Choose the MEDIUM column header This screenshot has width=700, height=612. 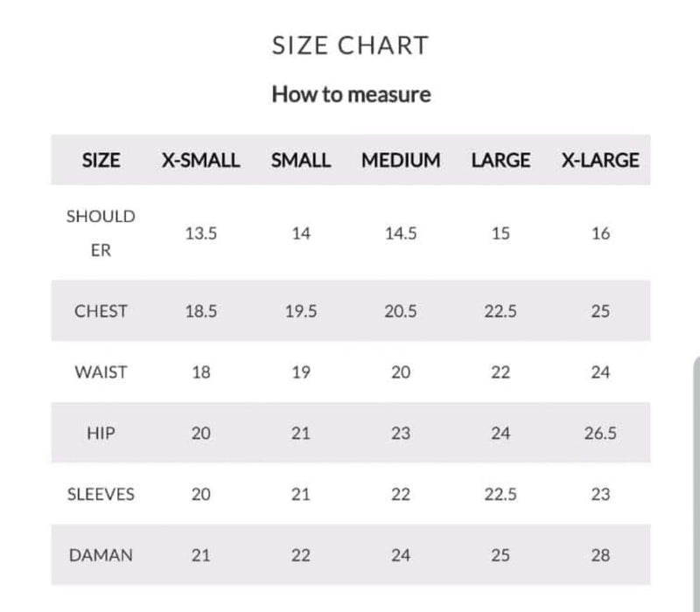tap(401, 161)
